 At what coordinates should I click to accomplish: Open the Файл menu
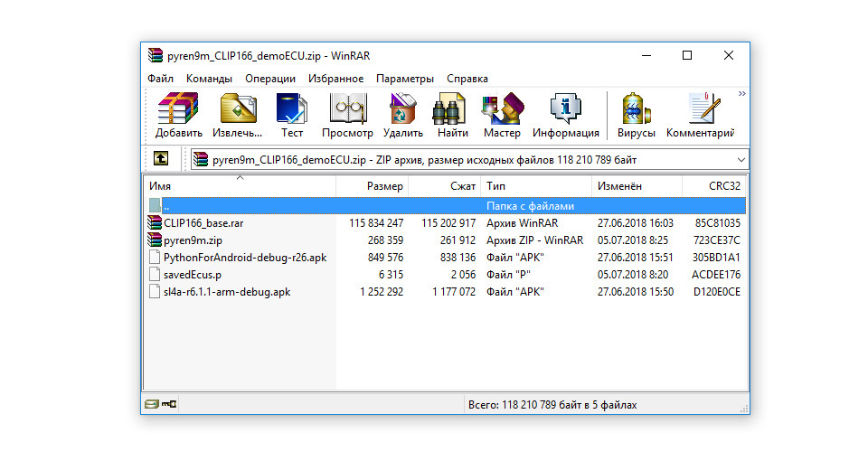161,79
